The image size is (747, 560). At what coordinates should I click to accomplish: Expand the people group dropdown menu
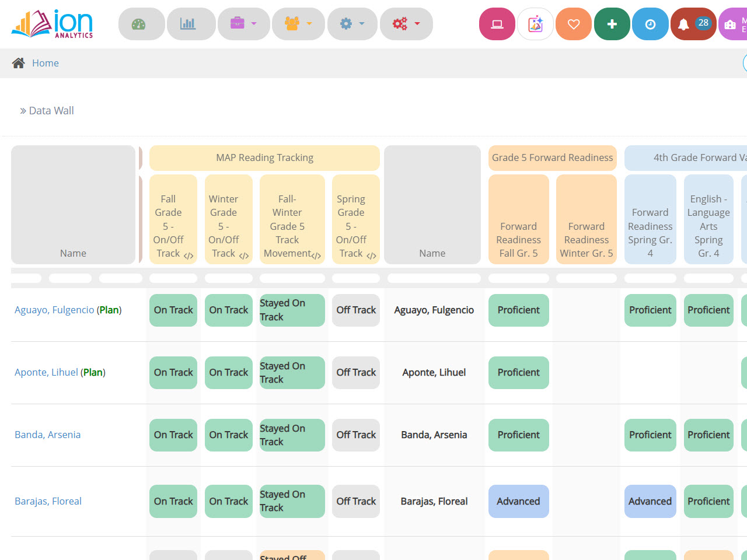[x=298, y=24]
